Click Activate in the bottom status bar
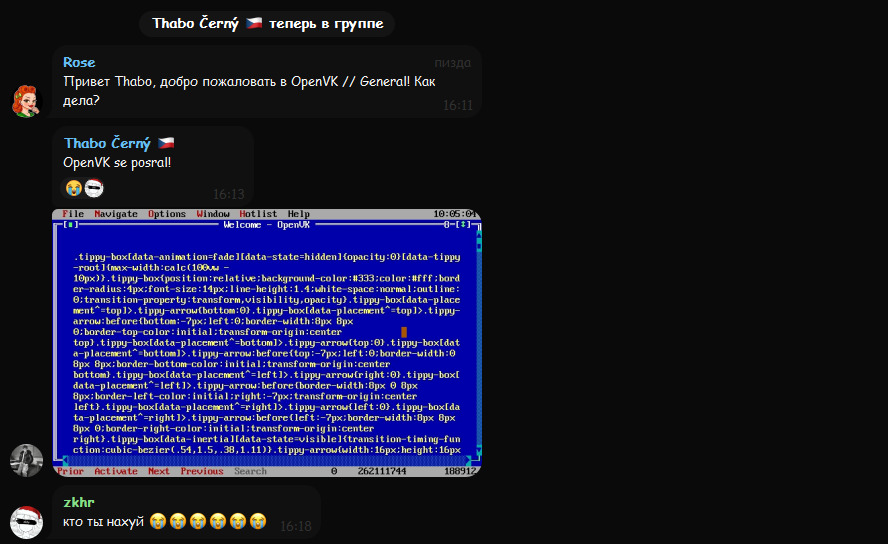 116,471
